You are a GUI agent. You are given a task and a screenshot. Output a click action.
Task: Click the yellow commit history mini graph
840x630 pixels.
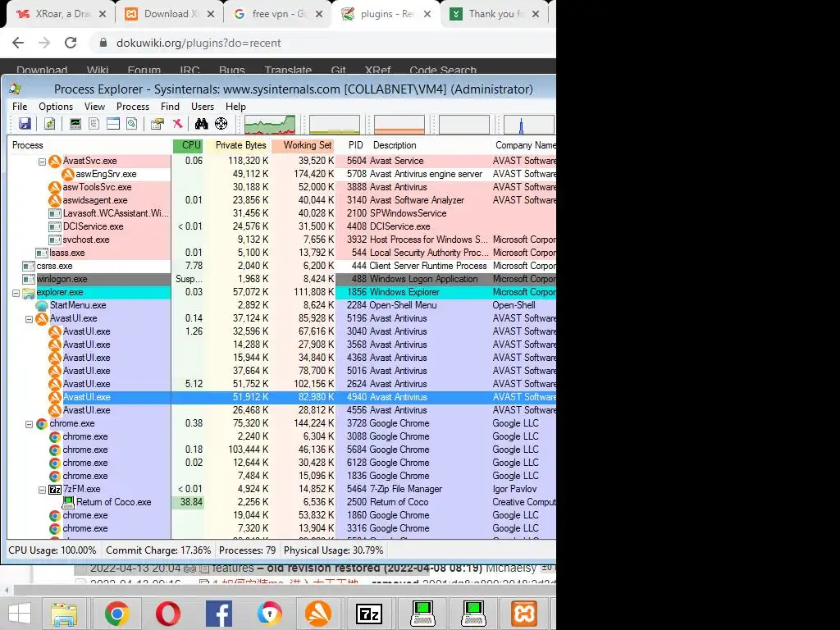click(x=335, y=125)
